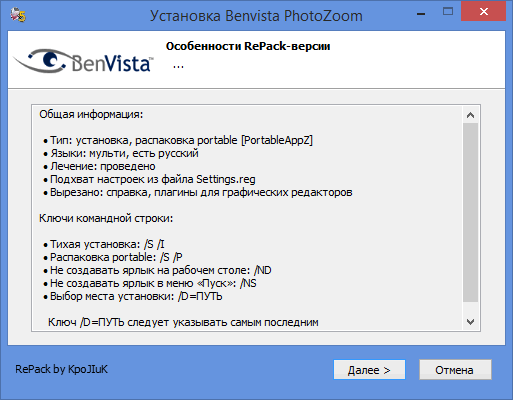The image size is (513, 400).
Task: Click the Ключи командной строки heading
Action: pos(106,219)
